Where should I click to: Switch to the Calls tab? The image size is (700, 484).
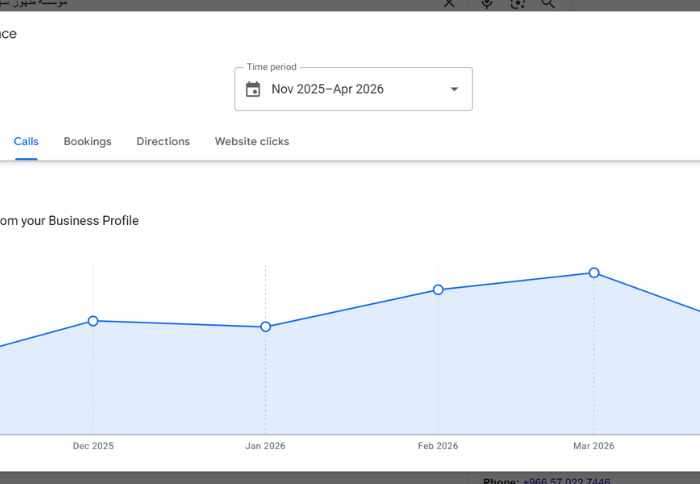pos(26,142)
